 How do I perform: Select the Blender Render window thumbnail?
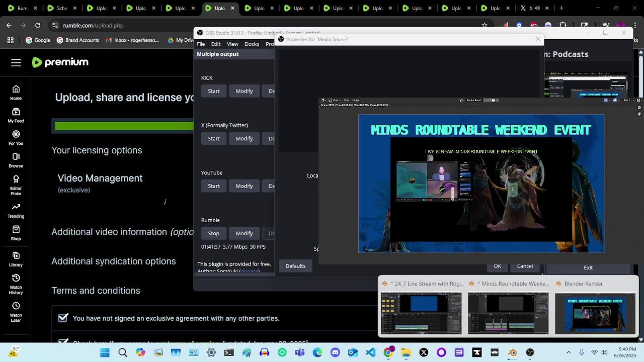[595, 307]
